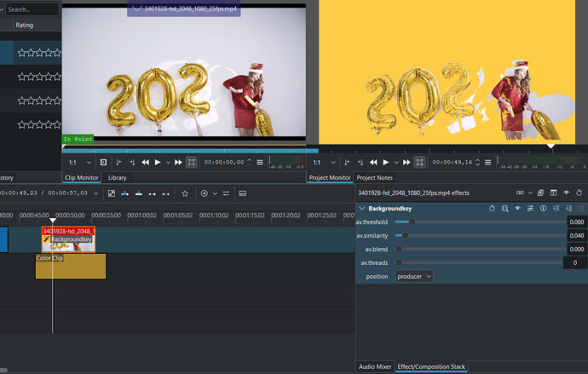
Task: Play the timeline in Project Monitor
Action: coord(385,162)
